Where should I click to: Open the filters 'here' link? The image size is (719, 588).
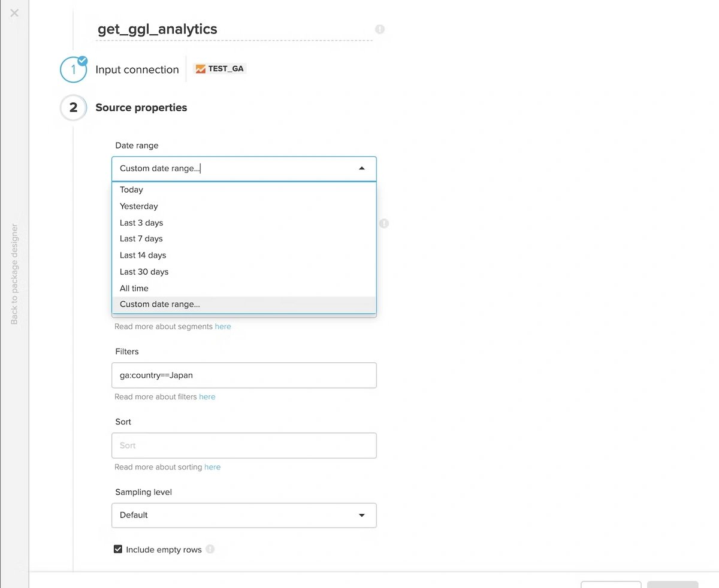(207, 396)
